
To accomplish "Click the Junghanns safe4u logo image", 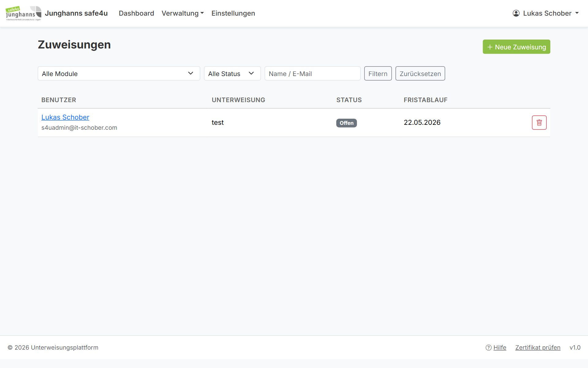I will pyautogui.click(x=24, y=13).
